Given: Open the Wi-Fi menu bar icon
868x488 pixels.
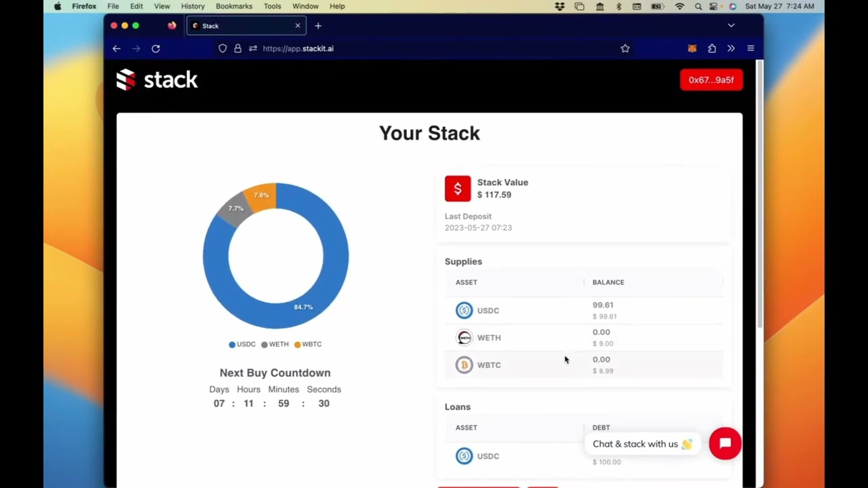Looking at the screenshot, I should tap(679, 6).
